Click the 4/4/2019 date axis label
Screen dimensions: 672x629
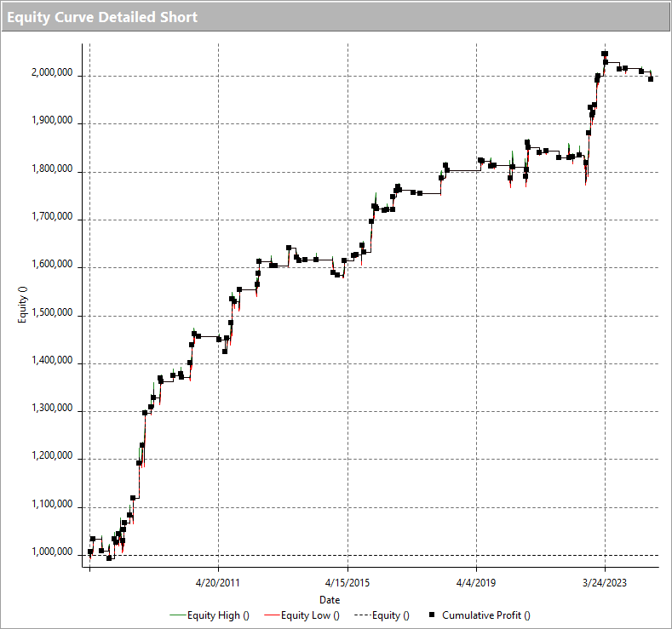(476, 583)
